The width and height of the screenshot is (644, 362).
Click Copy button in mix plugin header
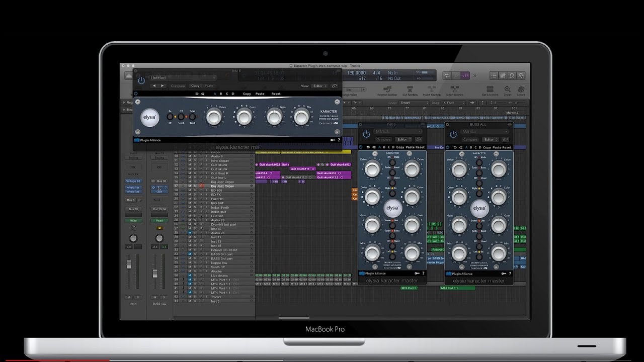pyautogui.click(x=195, y=86)
